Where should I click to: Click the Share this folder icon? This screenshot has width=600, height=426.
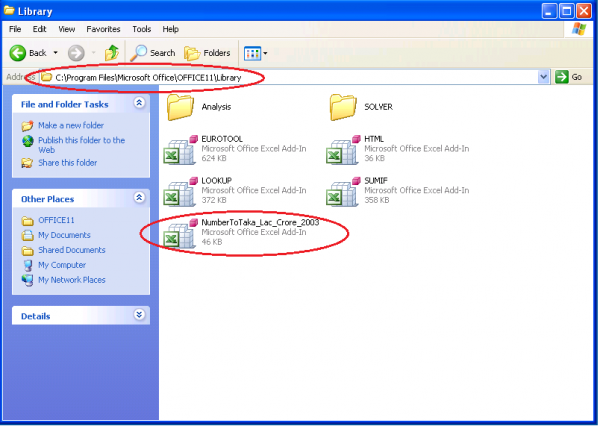pos(27,163)
